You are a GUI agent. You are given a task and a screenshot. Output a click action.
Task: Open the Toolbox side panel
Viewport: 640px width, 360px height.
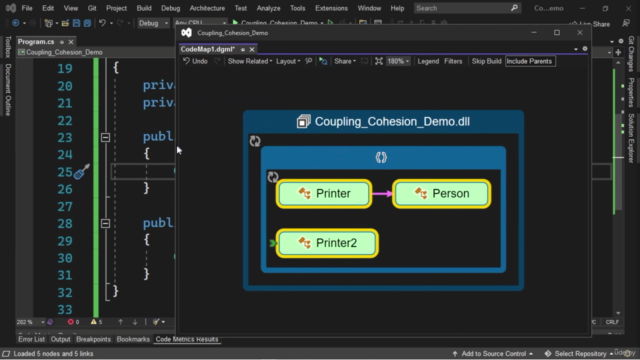[7, 47]
